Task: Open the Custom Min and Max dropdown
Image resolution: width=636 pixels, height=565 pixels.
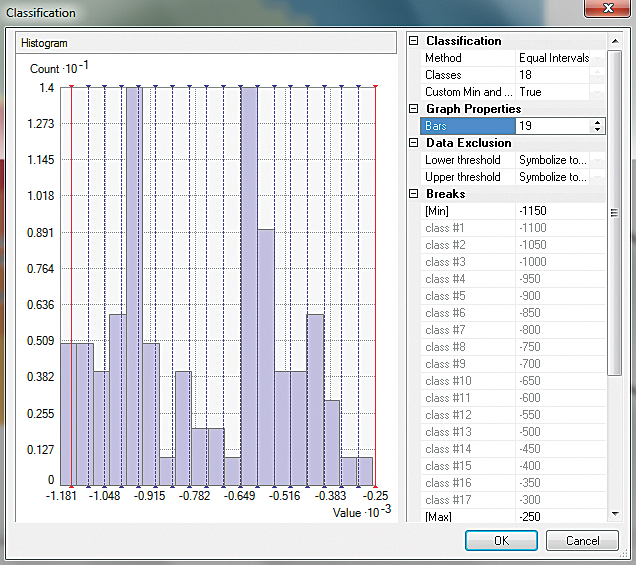Action: 597,92
